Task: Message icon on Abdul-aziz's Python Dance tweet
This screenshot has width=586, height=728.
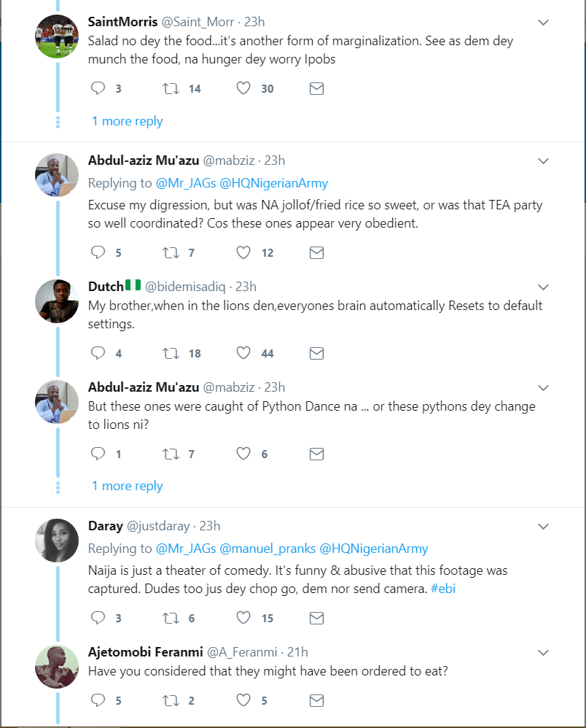Action: pos(316,454)
